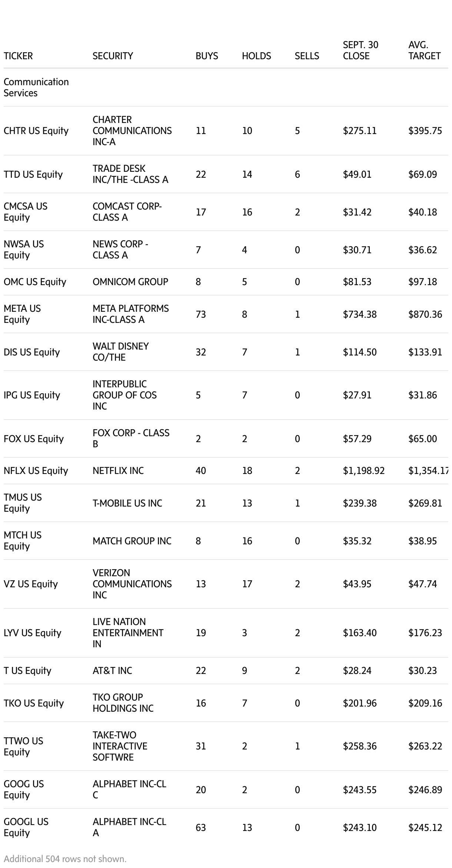This screenshot has height=868, width=452.
Task: Click the SEPT. 30 CLOSE column header
Action: point(360,50)
